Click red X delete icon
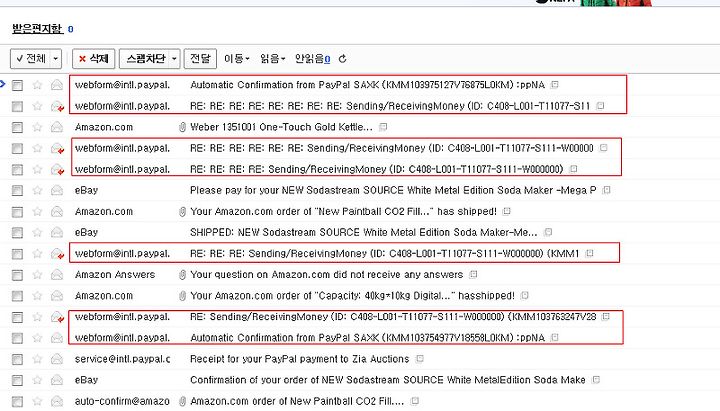The width and height of the screenshot is (720, 411). pyautogui.click(x=82, y=59)
